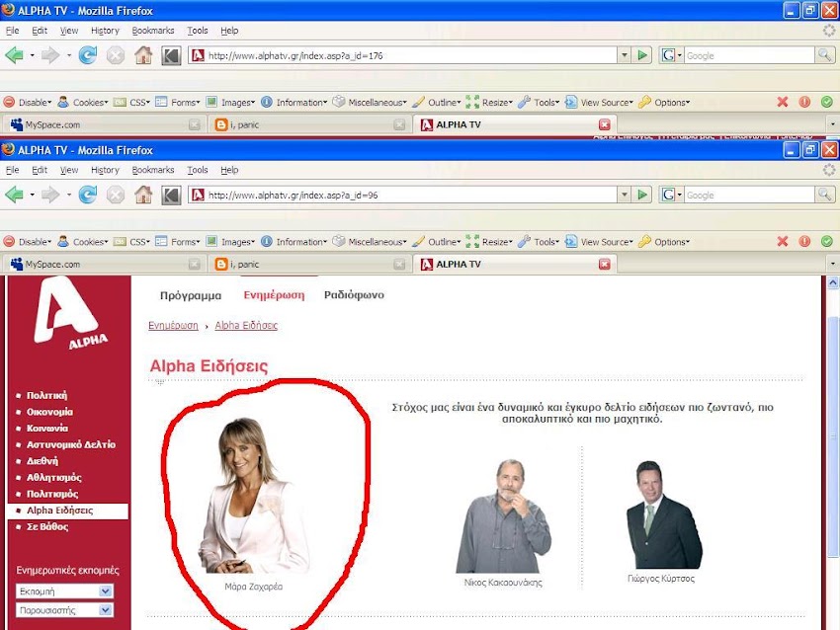Switch to i, panic tab, front window

point(309,264)
